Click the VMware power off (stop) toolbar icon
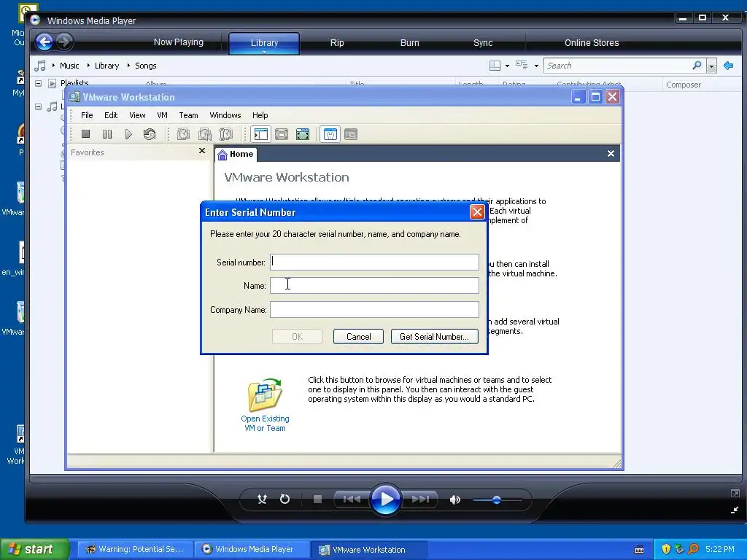 [86, 134]
